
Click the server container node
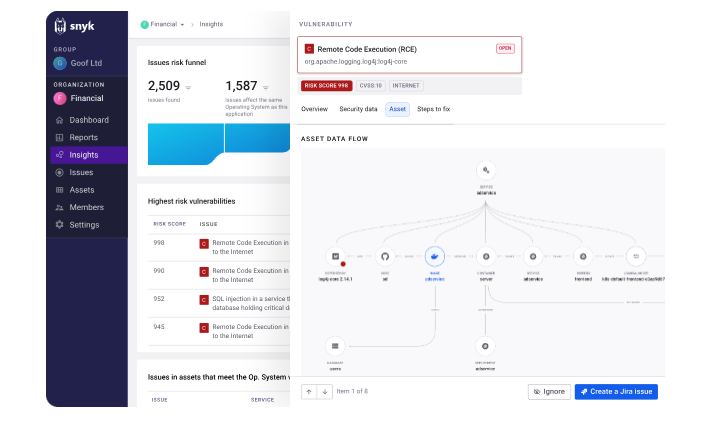pos(486,257)
